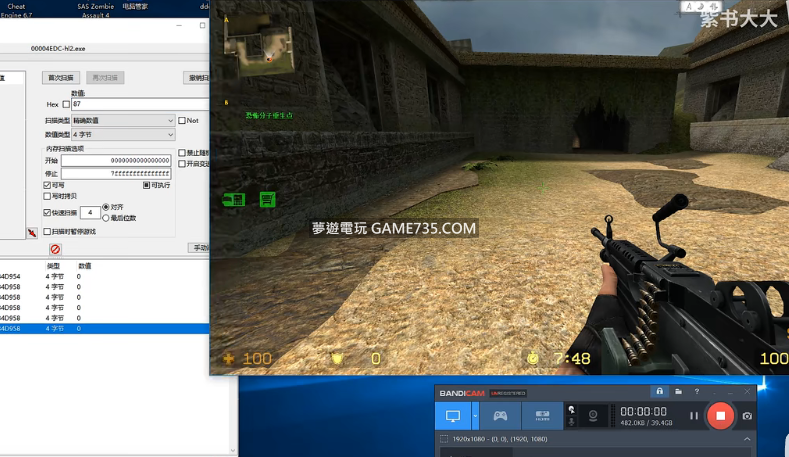This screenshot has height=457, width=789.
Task: Click the 电脑管家 desktop shortcut label
Action: tap(135, 7)
